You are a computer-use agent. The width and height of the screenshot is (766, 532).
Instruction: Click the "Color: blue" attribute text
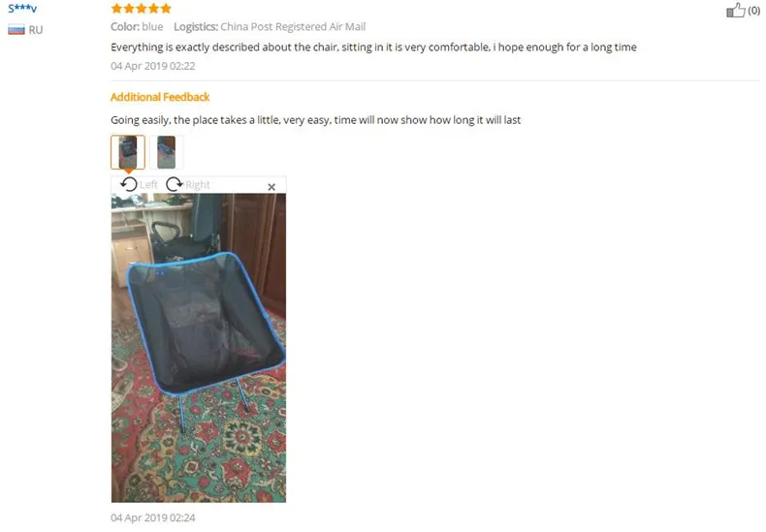[x=137, y=27]
